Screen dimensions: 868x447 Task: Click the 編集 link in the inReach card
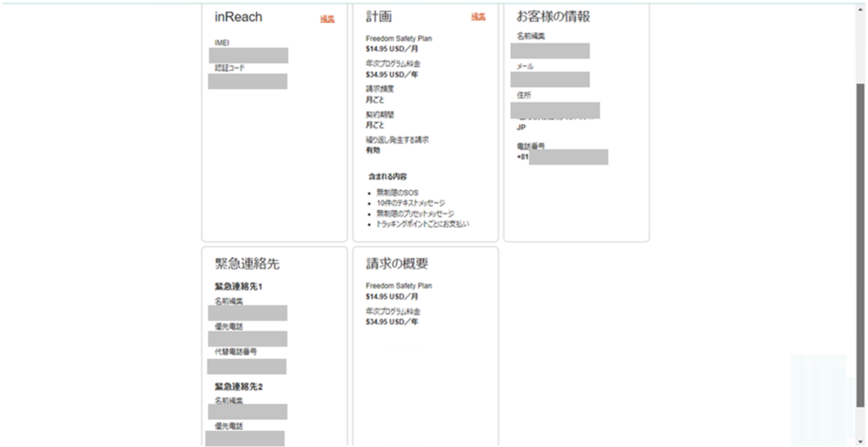(x=327, y=19)
